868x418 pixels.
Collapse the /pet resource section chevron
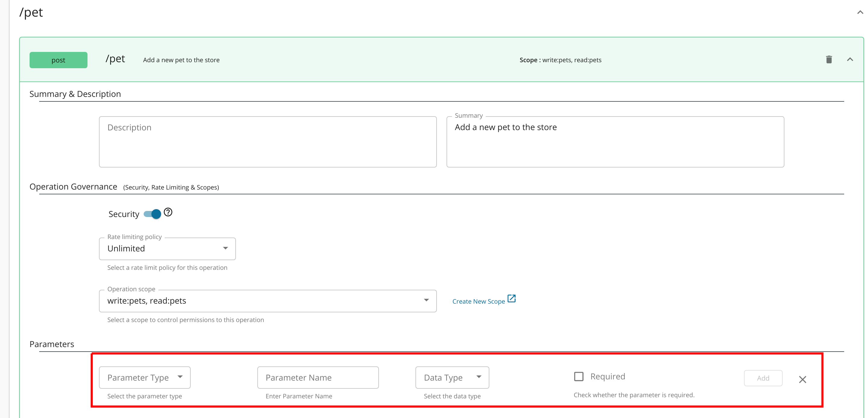860,12
